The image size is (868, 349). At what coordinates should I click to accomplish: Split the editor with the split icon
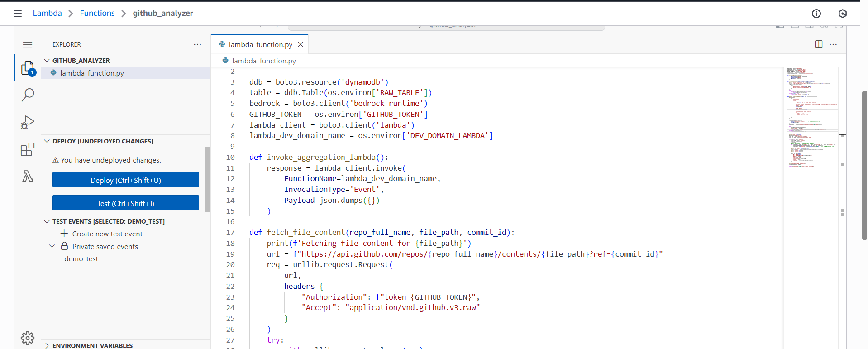pyautogui.click(x=819, y=44)
